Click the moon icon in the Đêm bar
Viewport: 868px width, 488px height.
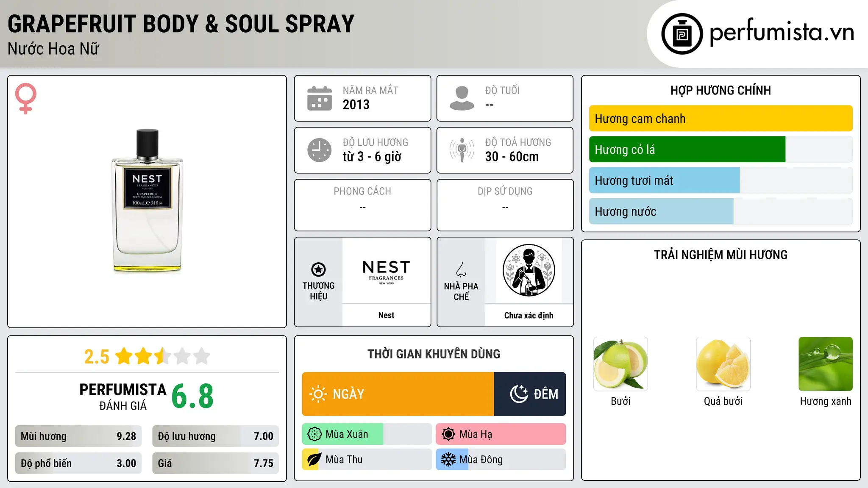pos(519,394)
